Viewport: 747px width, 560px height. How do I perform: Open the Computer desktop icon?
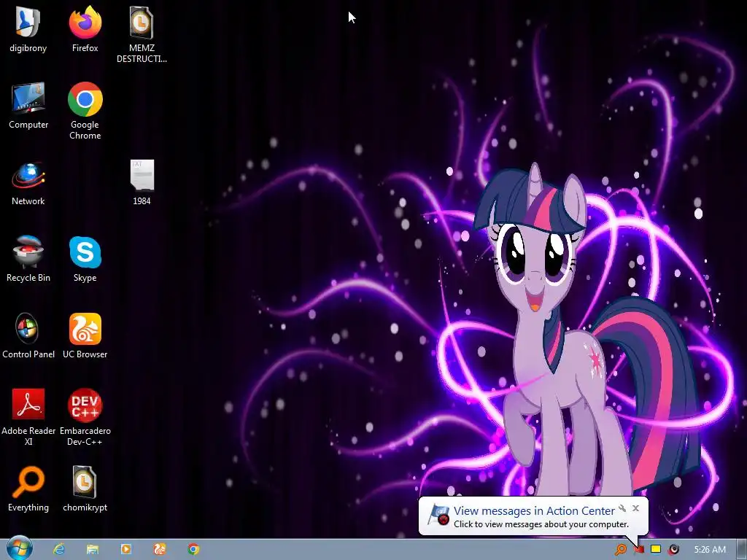click(28, 106)
